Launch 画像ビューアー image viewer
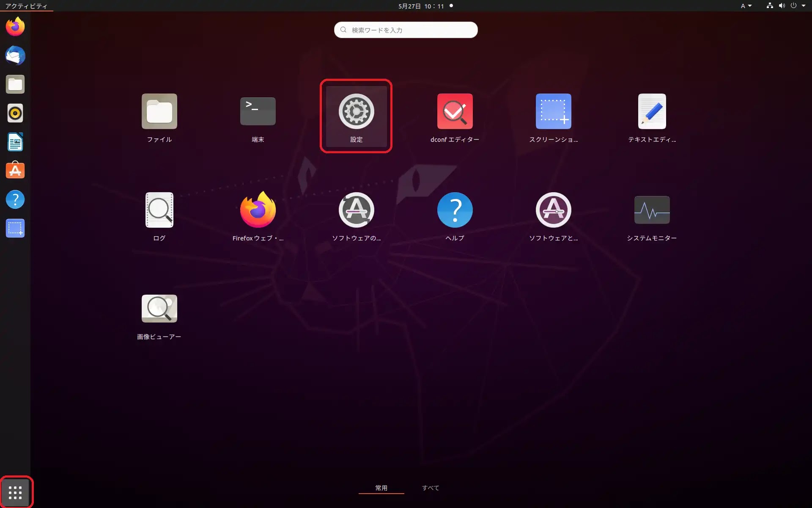The image size is (812, 508). (159, 309)
